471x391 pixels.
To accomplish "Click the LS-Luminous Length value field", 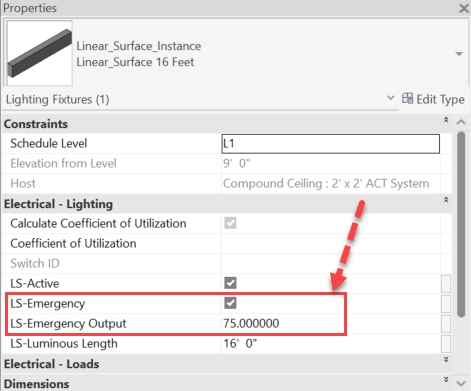I will (x=331, y=343).
